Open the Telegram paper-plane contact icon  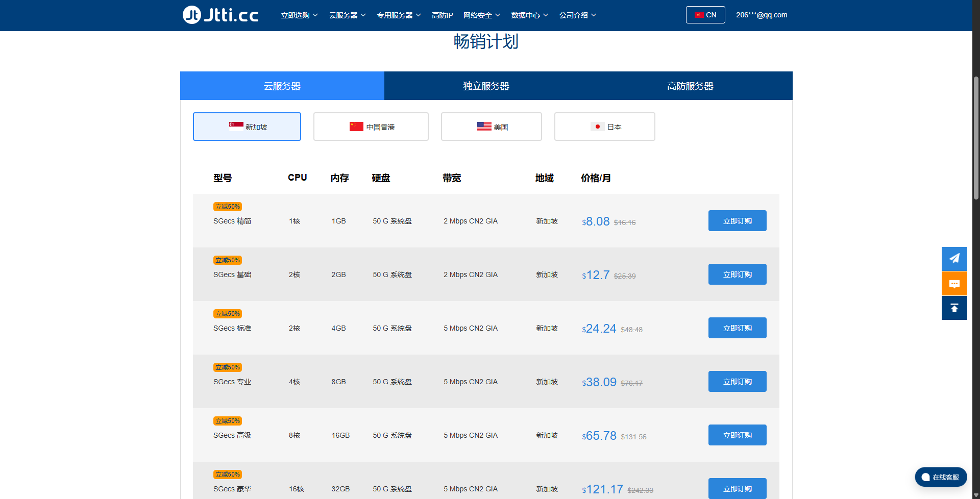coord(954,259)
